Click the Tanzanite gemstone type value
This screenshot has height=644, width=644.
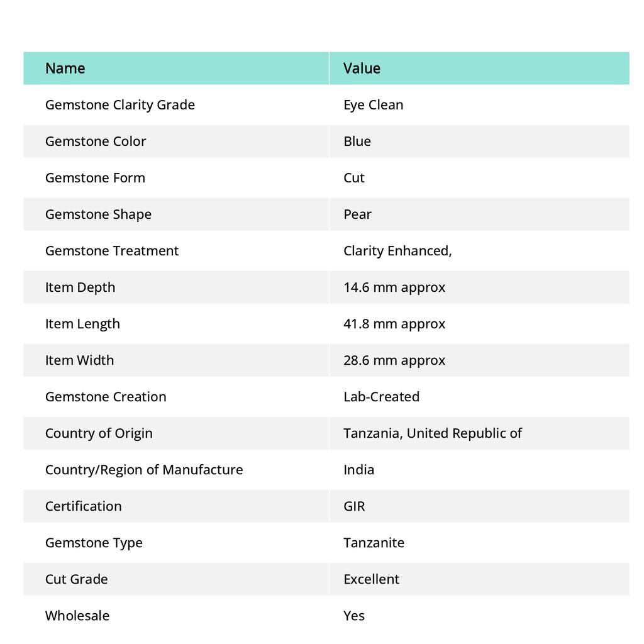[x=374, y=542]
